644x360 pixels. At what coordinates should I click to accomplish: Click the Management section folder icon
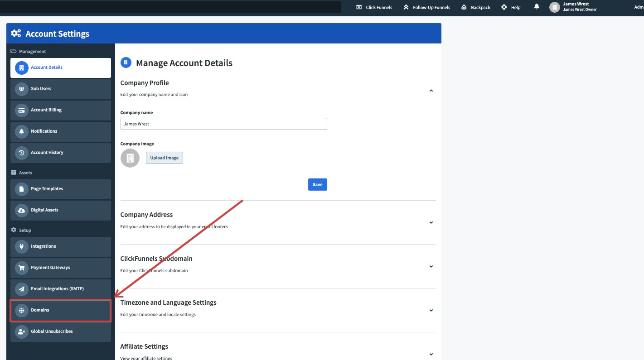14,51
